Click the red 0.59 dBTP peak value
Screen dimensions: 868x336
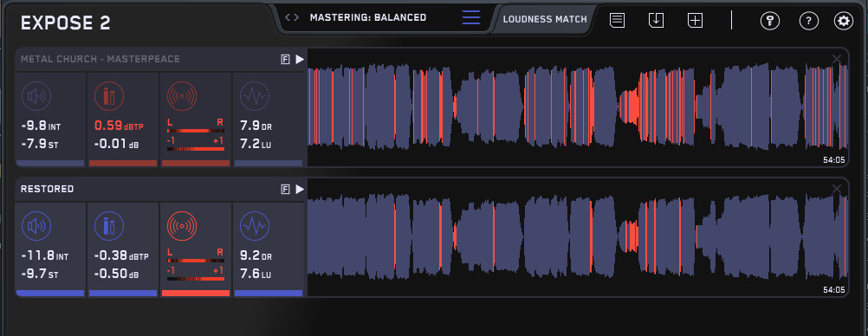click(120, 126)
